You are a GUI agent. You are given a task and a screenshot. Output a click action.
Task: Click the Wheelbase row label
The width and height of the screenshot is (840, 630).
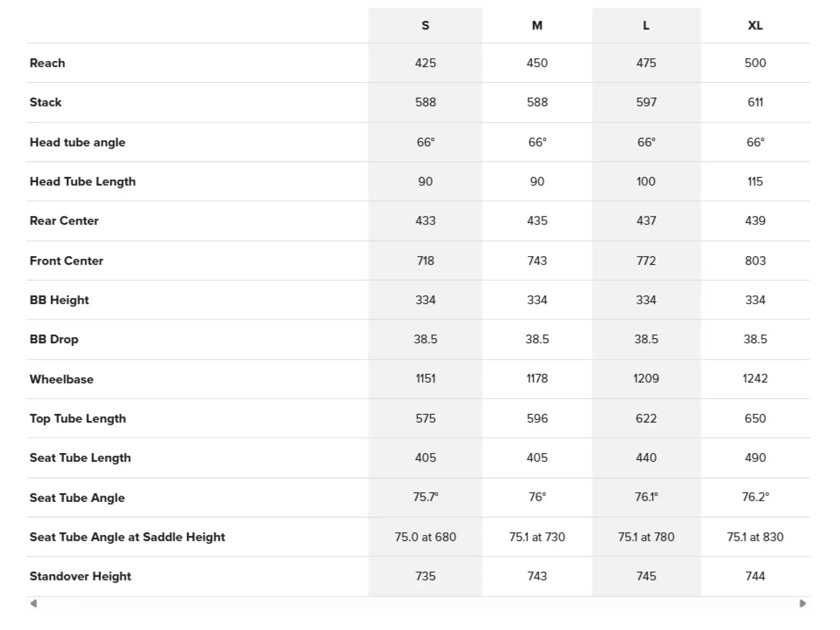coord(61,379)
